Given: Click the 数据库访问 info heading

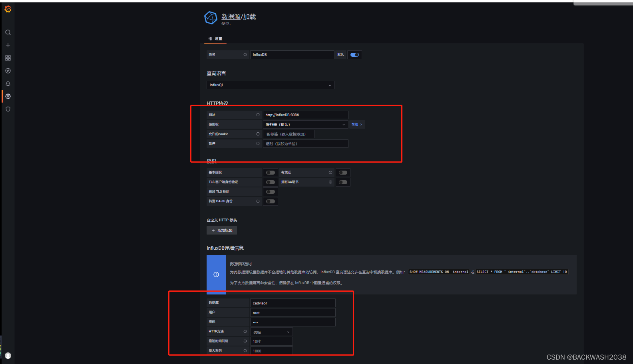Looking at the screenshot, I should 241,264.
